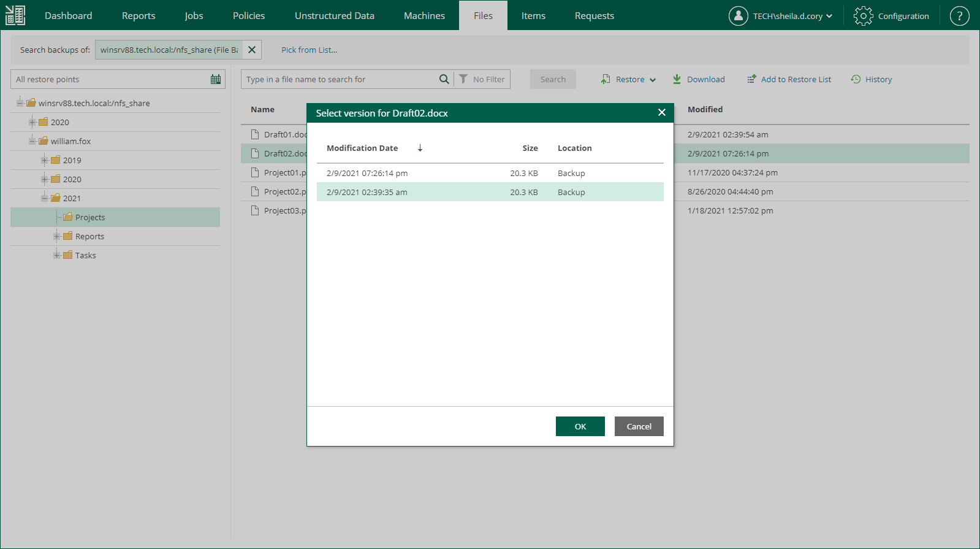Expand the 2019 folder tree node

pyautogui.click(x=45, y=160)
